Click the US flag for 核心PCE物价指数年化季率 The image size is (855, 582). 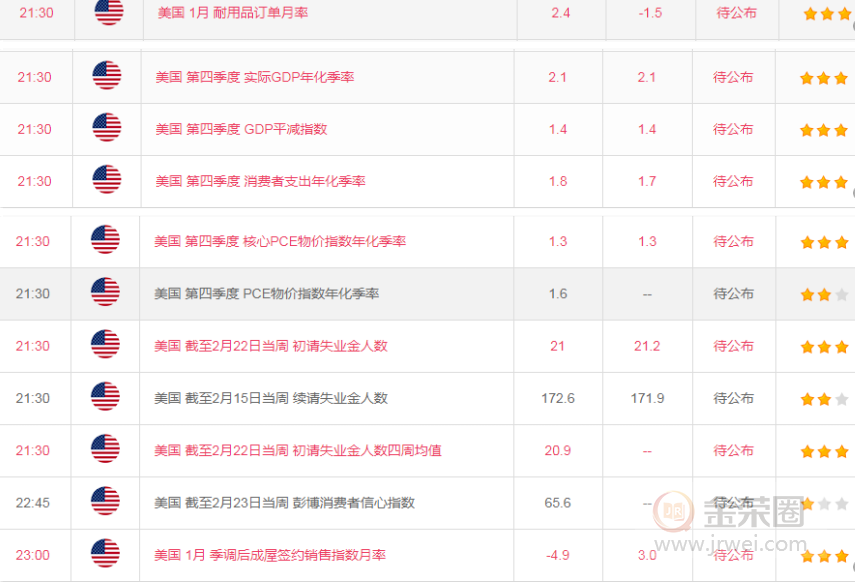(107, 241)
